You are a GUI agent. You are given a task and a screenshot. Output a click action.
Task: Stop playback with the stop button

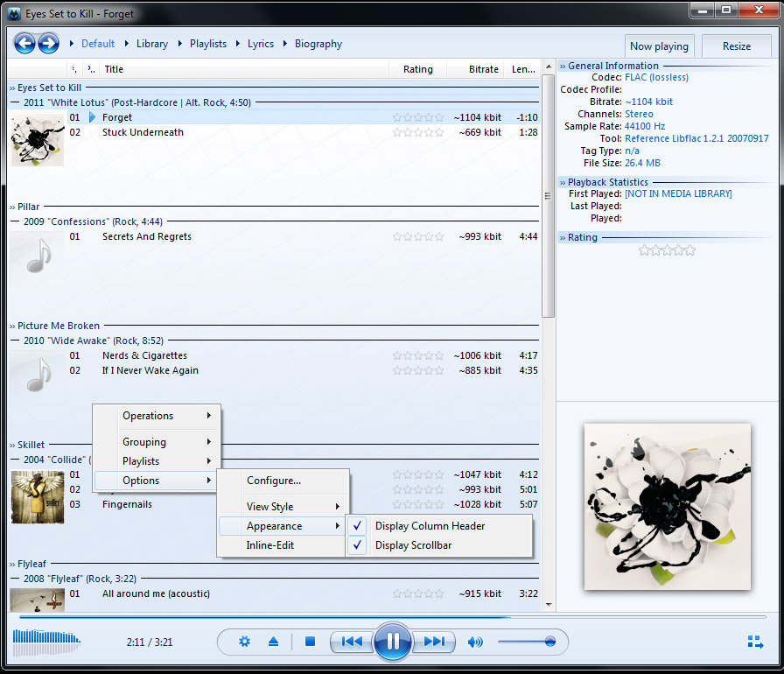[310, 642]
